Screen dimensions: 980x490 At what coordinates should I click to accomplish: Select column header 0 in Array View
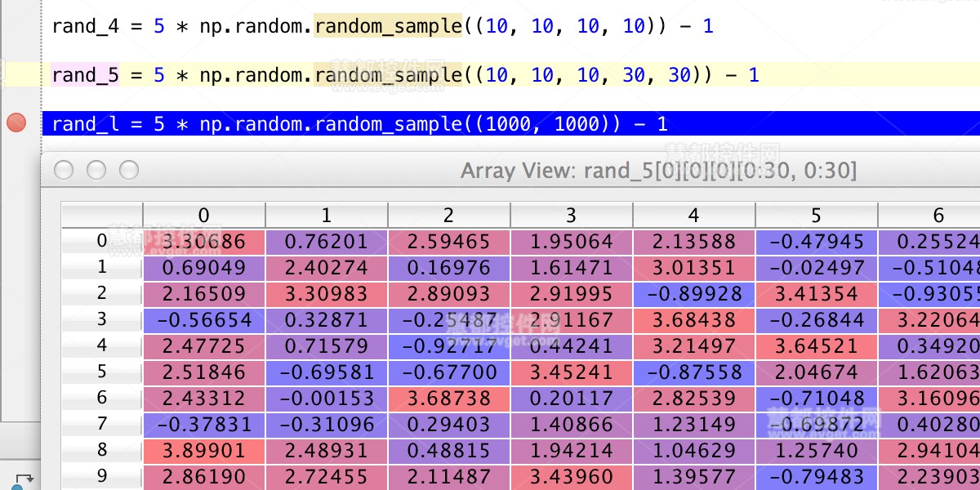tap(204, 216)
